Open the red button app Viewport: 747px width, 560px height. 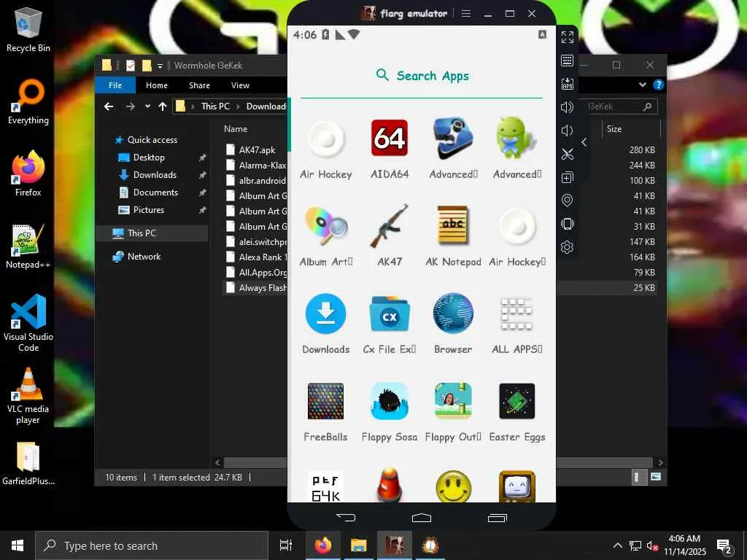[x=390, y=485]
